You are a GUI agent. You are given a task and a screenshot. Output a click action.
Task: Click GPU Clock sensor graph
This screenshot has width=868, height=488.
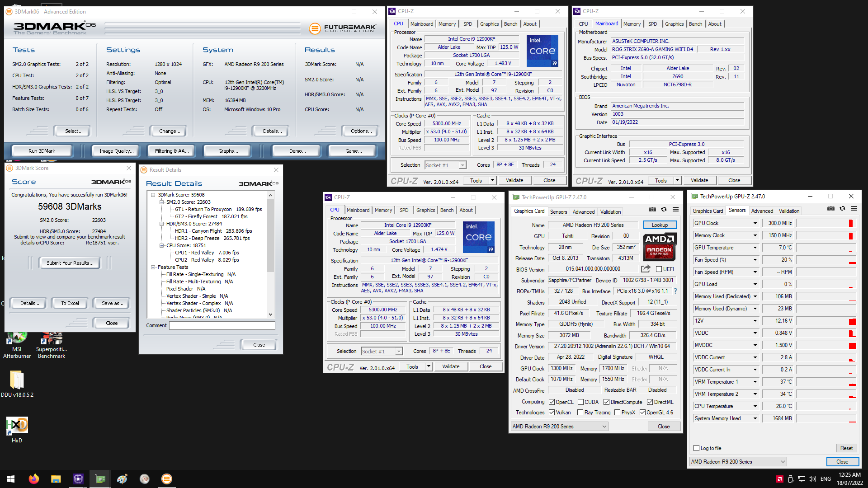[826, 223]
